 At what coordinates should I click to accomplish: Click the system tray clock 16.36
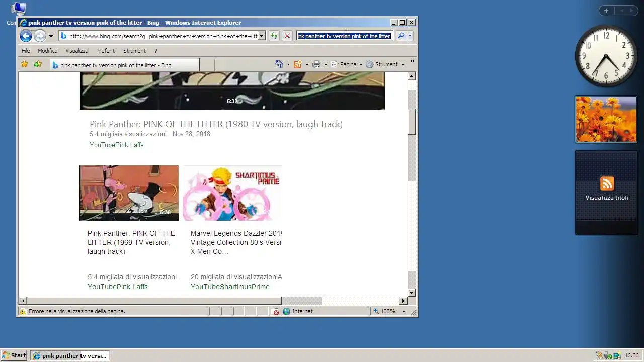(631, 355)
